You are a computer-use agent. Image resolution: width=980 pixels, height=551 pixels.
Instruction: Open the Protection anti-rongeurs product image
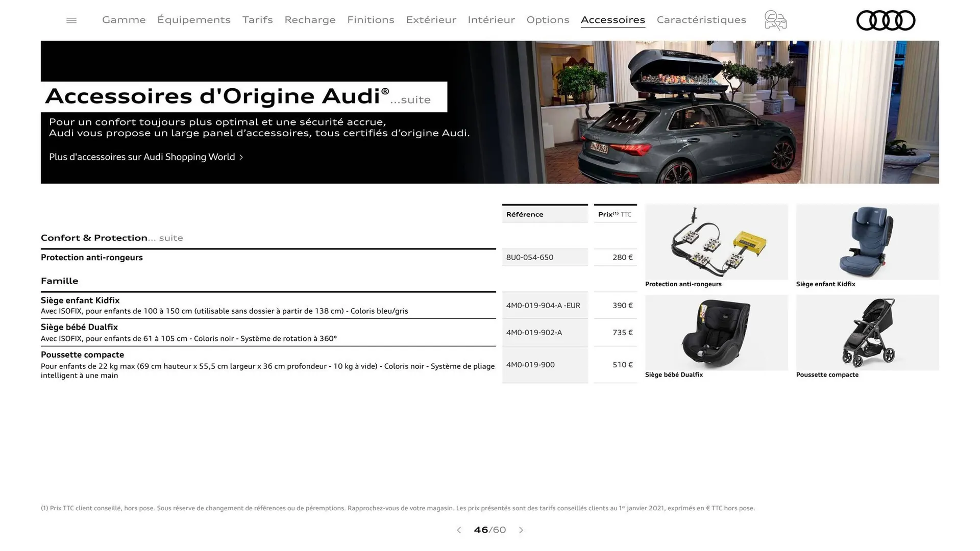point(716,242)
